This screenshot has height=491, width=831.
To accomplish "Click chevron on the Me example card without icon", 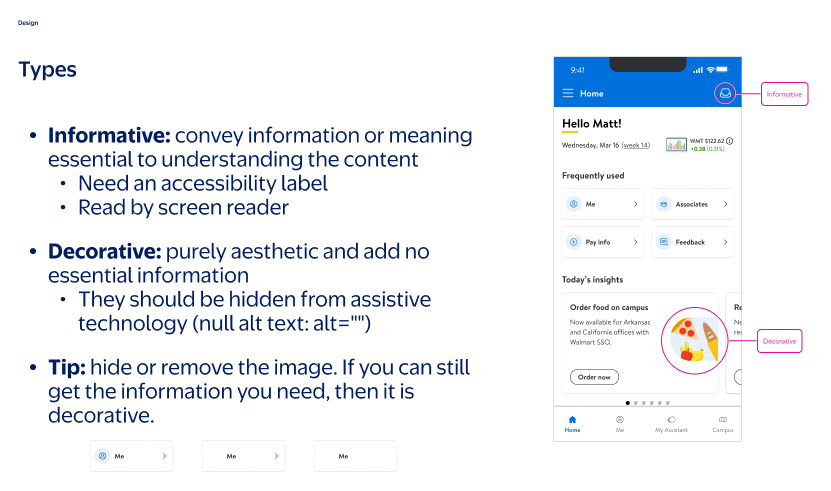I will coord(276,456).
